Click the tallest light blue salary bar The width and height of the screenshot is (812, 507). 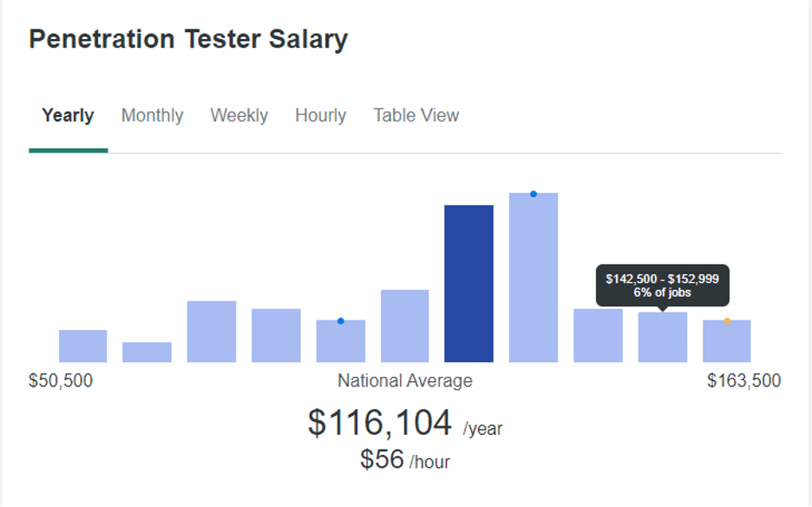[534, 277]
